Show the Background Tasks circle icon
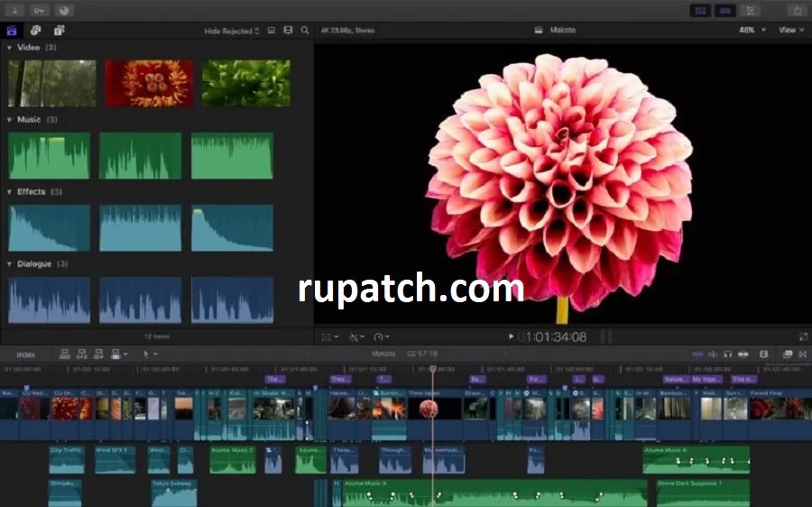Image resolution: width=812 pixels, height=507 pixels. (x=64, y=10)
